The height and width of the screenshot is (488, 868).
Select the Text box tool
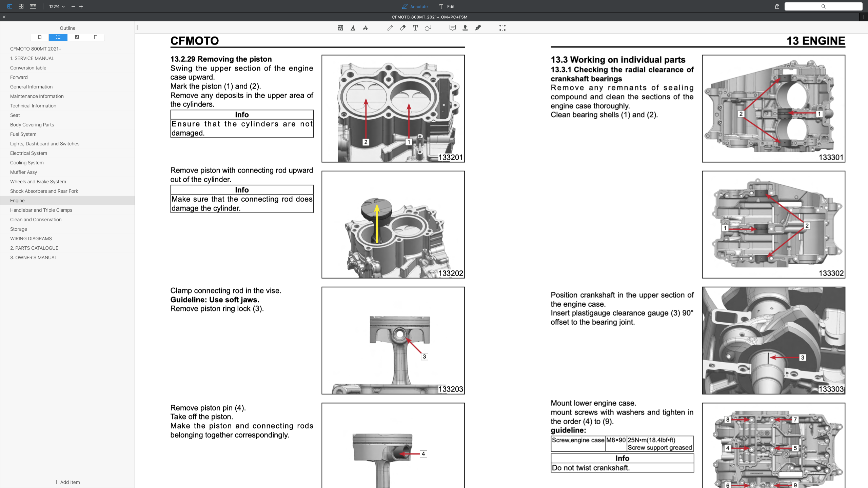pos(415,28)
